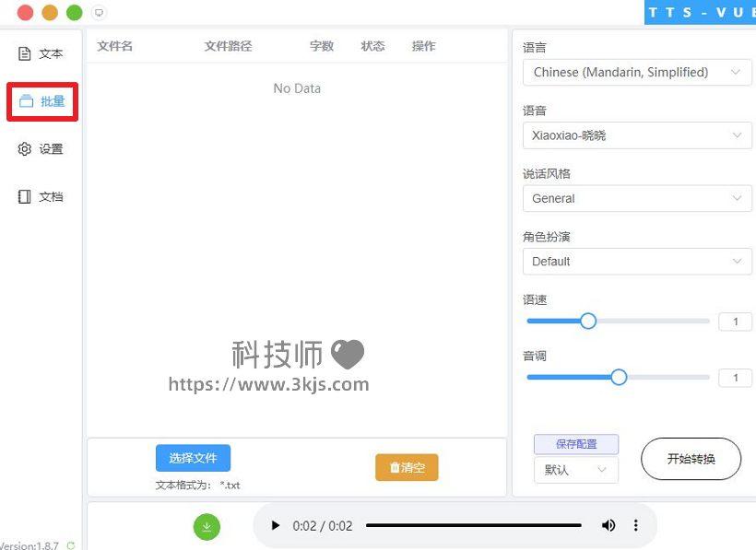
Task: Play the audio in the player
Action: tap(276, 525)
